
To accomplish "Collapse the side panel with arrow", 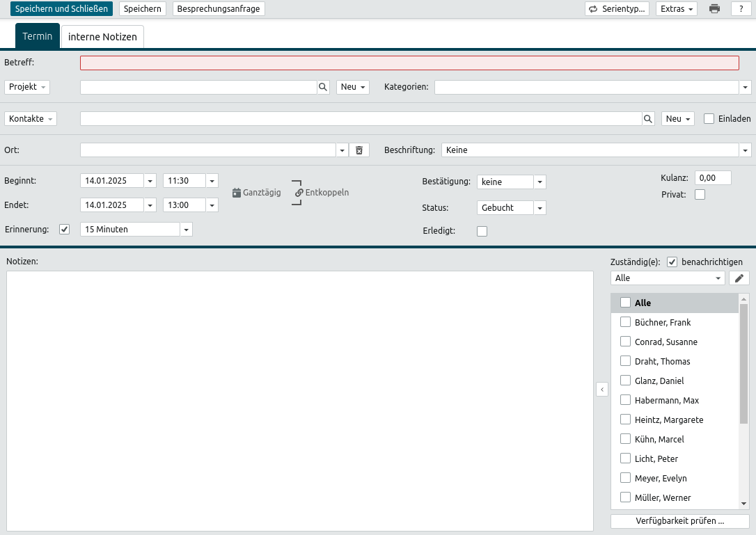I will [602, 390].
